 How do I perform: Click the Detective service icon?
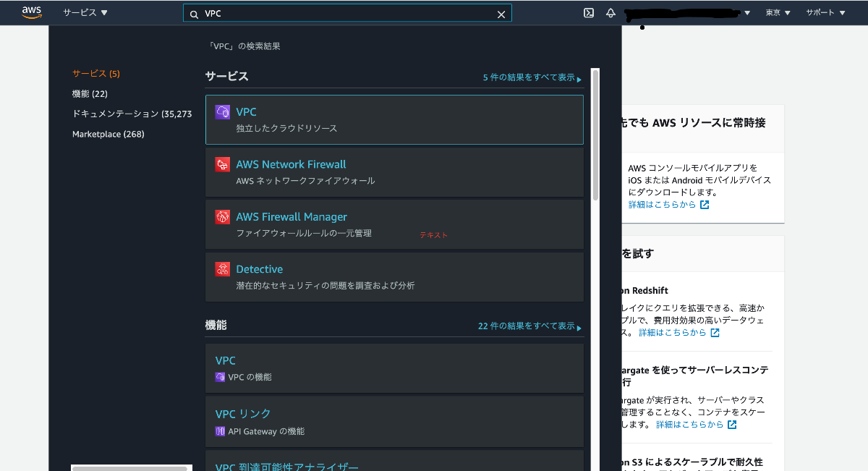pos(223,269)
